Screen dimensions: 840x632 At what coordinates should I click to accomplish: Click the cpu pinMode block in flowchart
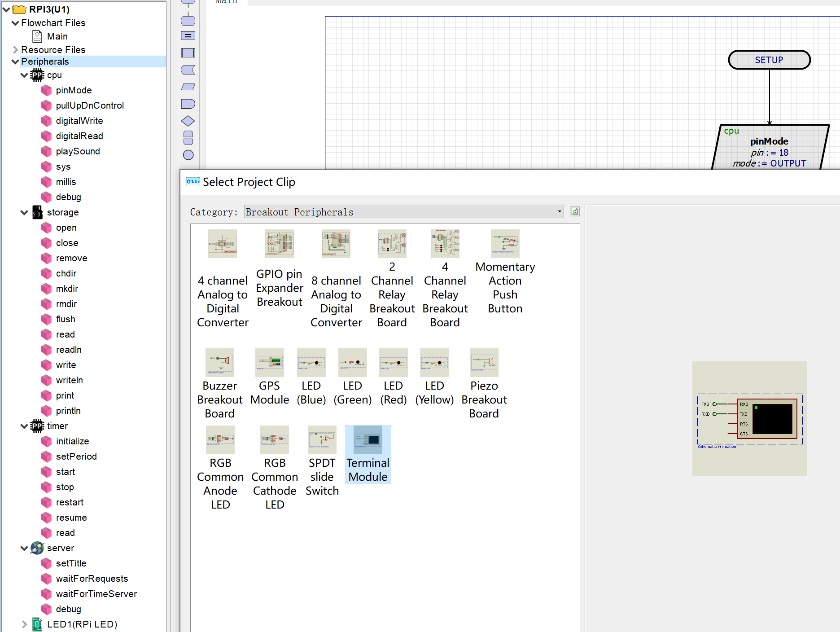click(771, 147)
